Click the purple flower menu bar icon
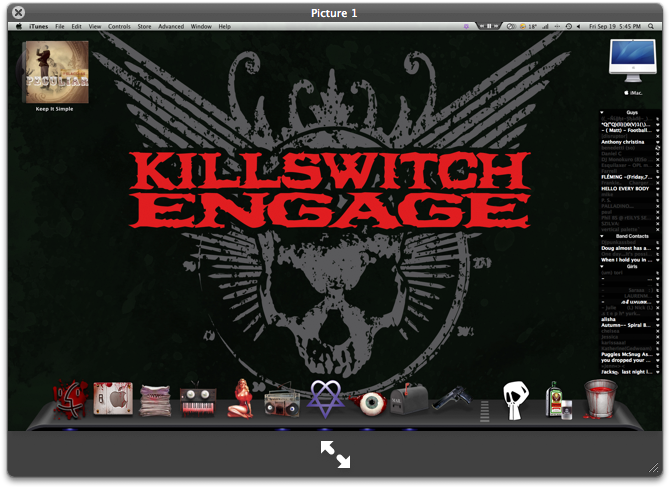Screen dimensions: 670x488 point(466,26)
